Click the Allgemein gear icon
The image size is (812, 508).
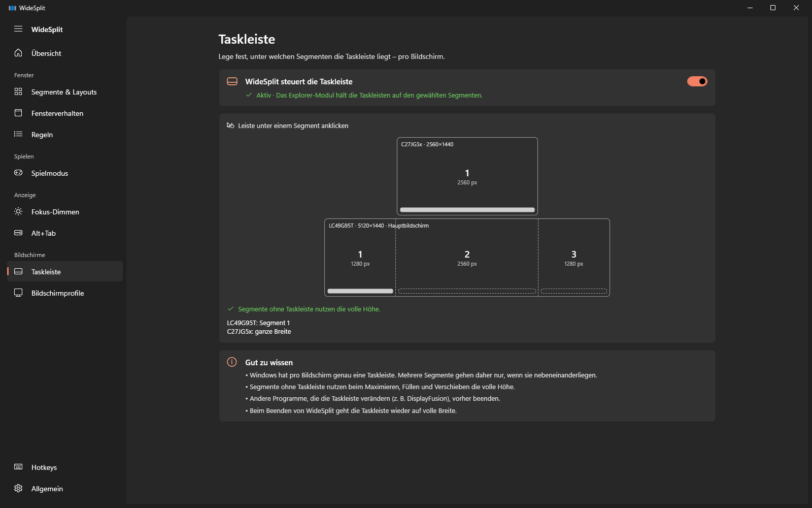coord(18,488)
